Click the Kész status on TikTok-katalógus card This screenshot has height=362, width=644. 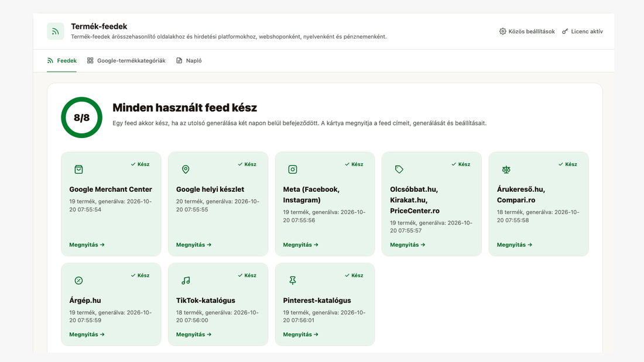coord(247,275)
